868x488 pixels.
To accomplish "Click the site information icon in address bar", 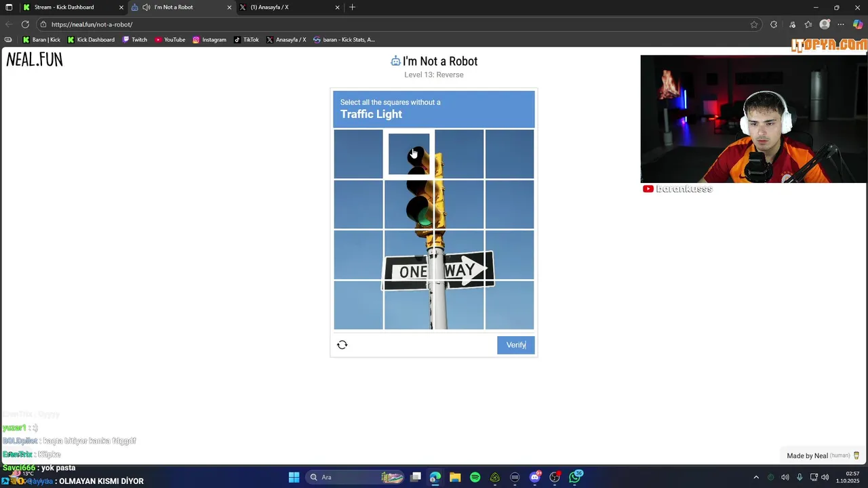I will tap(43, 24).
